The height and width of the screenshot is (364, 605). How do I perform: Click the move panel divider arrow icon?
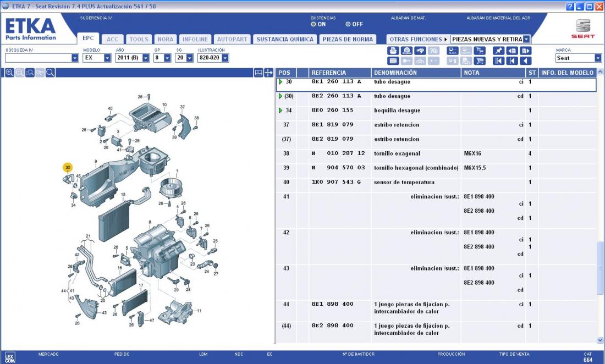[x=268, y=73]
